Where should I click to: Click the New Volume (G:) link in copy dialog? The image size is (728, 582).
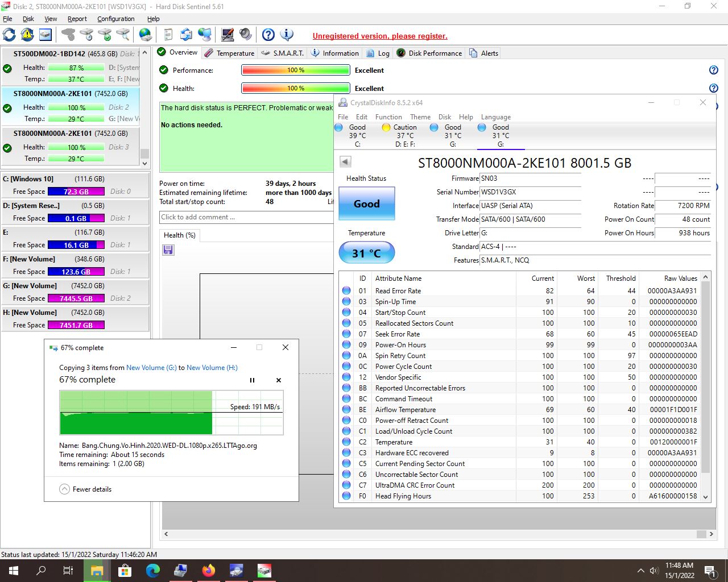(x=151, y=368)
